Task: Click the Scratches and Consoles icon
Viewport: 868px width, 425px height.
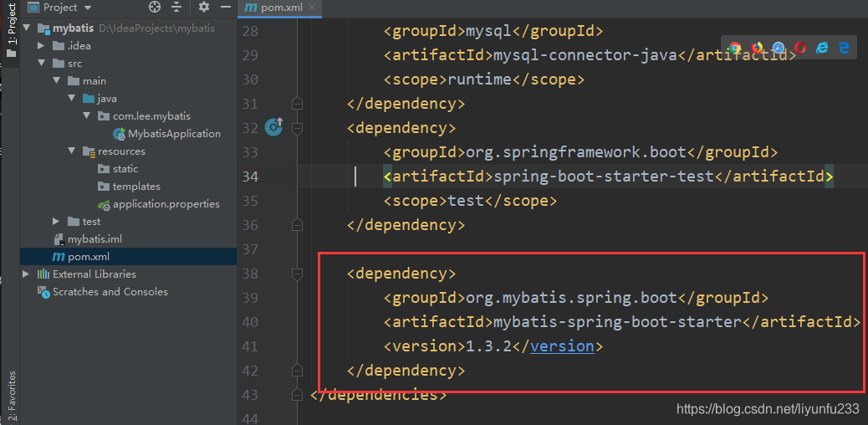Action: pos(43,291)
